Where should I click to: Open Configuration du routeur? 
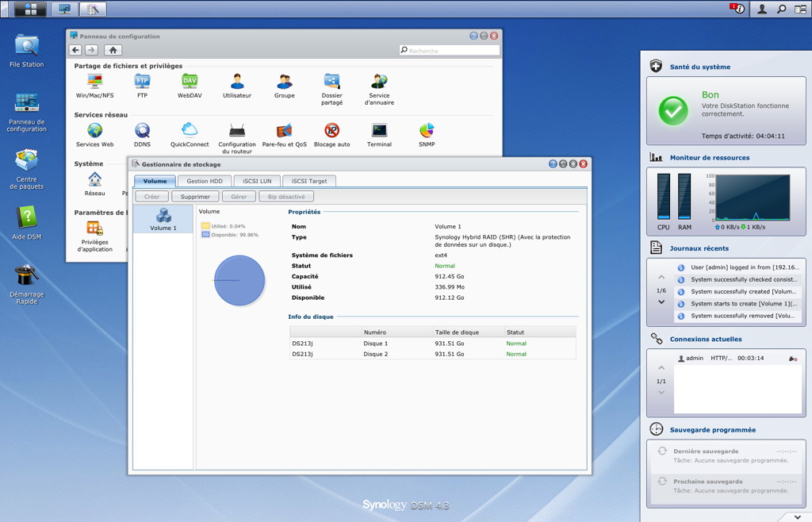pyautogui.click(x=237, y=139)
